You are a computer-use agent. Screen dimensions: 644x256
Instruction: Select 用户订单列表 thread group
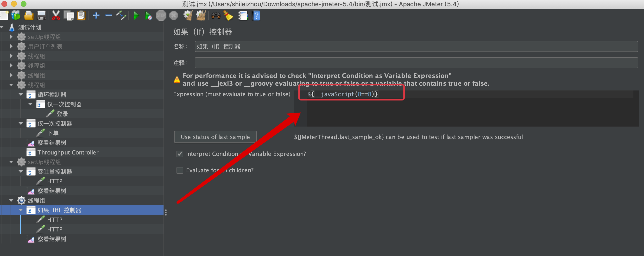45,46
